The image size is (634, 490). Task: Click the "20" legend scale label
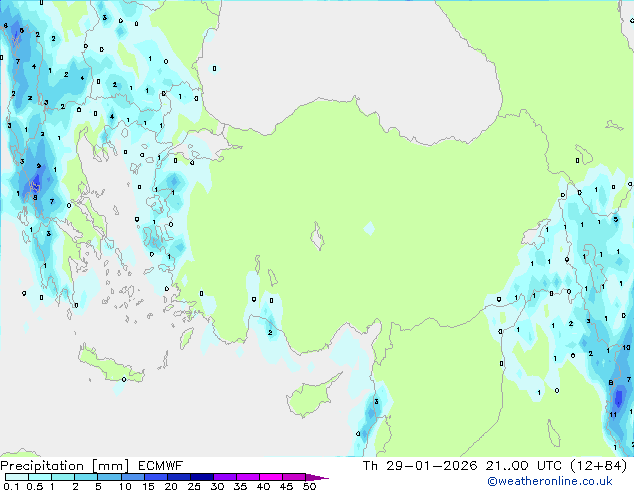(171, 486)
